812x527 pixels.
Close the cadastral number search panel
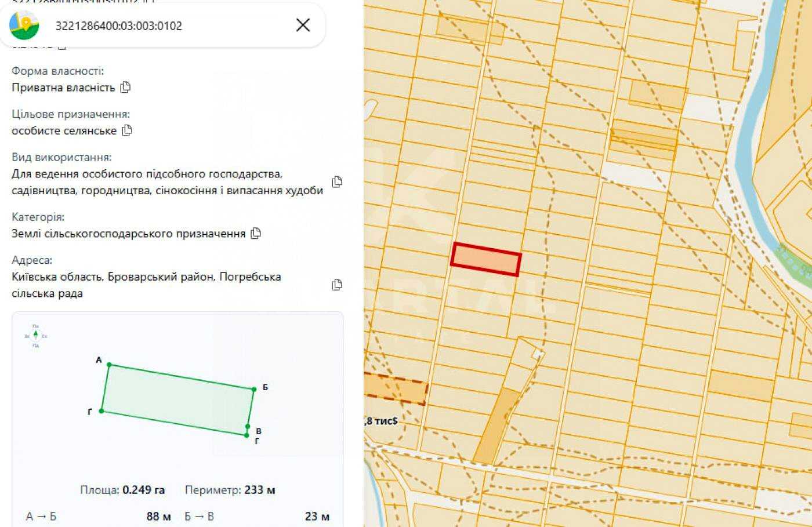tap(303, 25)
